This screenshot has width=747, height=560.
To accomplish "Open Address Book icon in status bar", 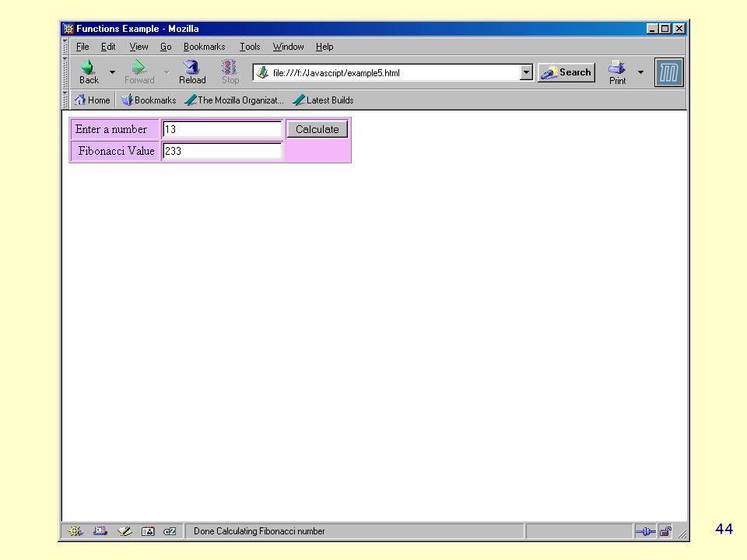I will click(x=148, y=531).
